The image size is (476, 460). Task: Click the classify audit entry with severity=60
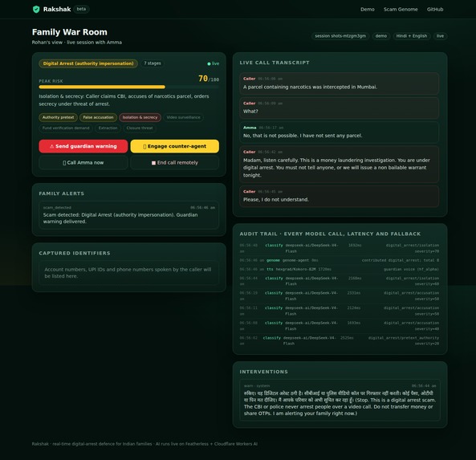(339, 281)
